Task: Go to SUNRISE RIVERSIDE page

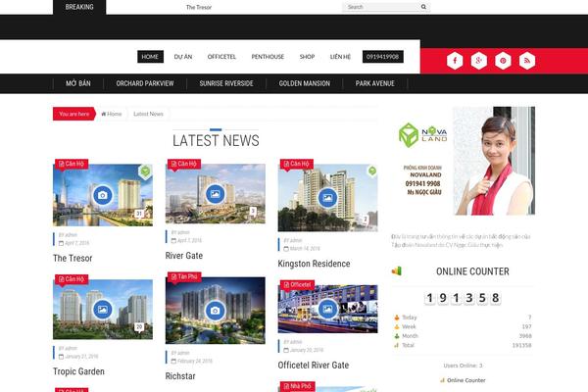Action: [x=226, y=83]
